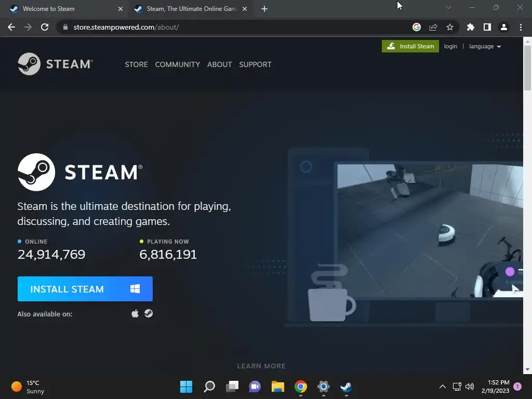Show hidden system tray icons
The width and height of the screenshot is (532, 399).
click(443, 387)
